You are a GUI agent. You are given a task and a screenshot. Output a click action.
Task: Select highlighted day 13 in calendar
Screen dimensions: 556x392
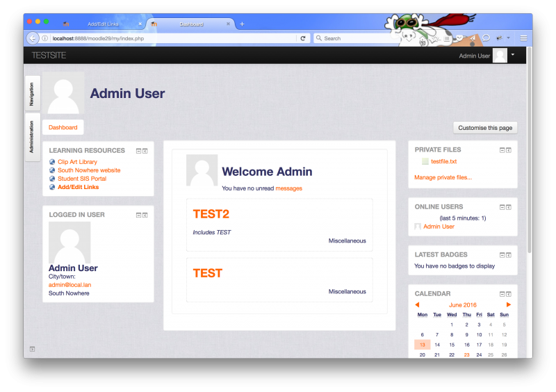[x=423, y=345]
